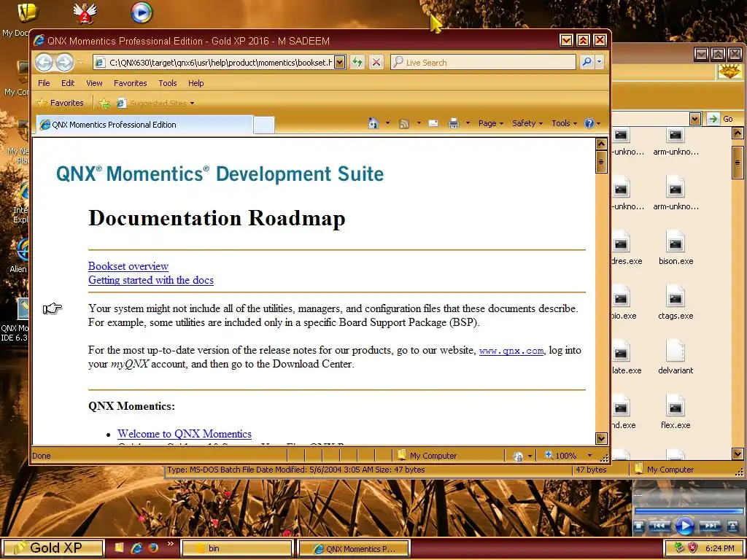747x560 pixels.
Task: Click the Gold XP start button
Action: (52, 548)
